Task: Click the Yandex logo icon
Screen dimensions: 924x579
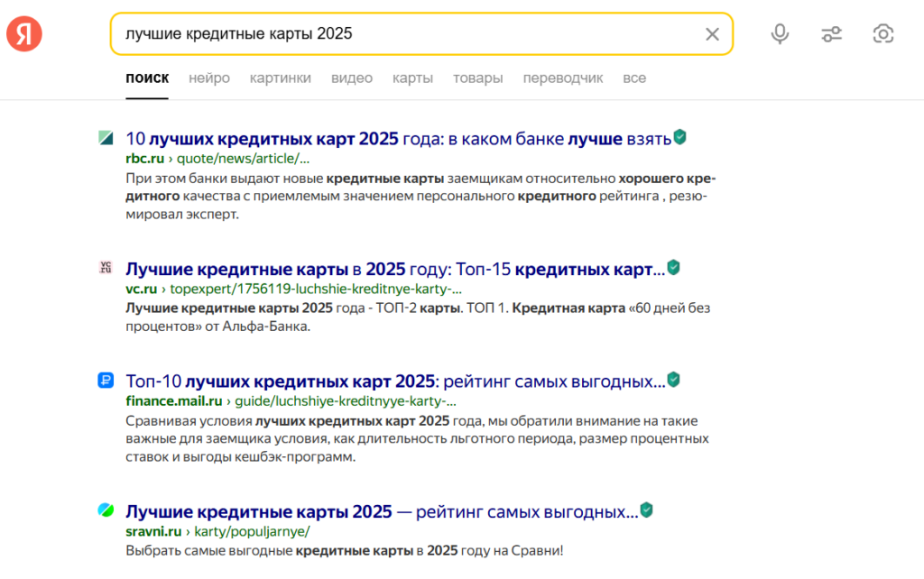Action: [24, 34]
